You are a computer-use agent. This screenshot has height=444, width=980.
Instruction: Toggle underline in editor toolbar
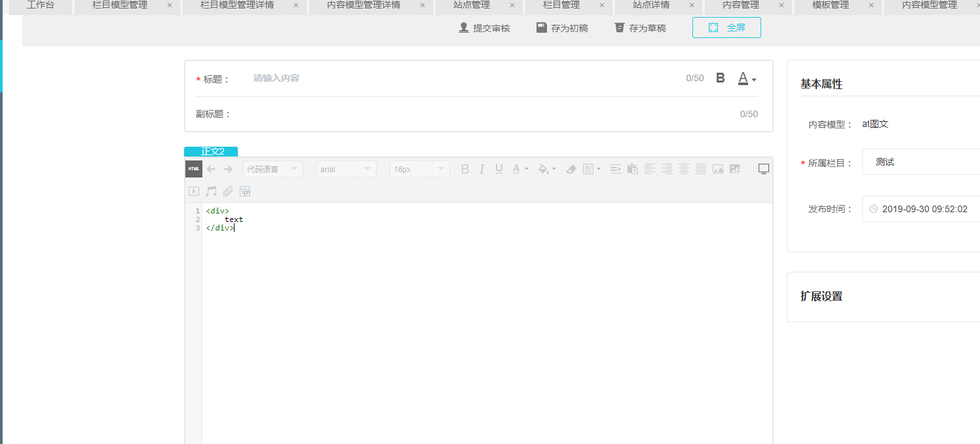(x=499, y=169)
